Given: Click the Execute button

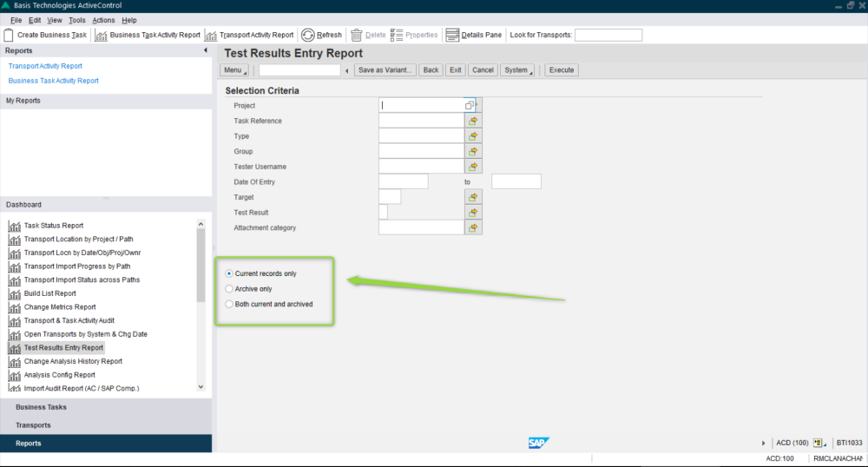Looking at the screenshot, I should click(x=562, y=70).
